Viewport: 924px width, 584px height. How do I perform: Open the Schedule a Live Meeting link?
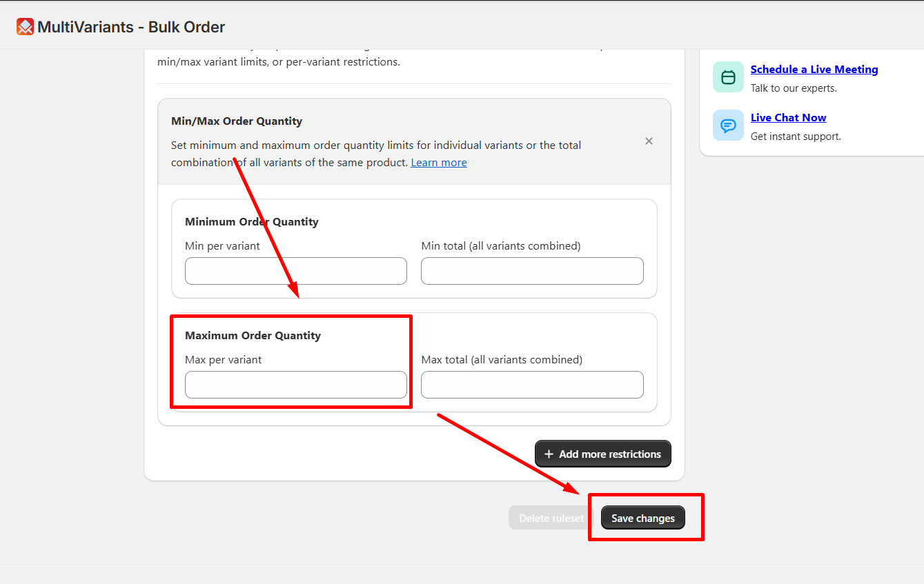click(814, 69)
